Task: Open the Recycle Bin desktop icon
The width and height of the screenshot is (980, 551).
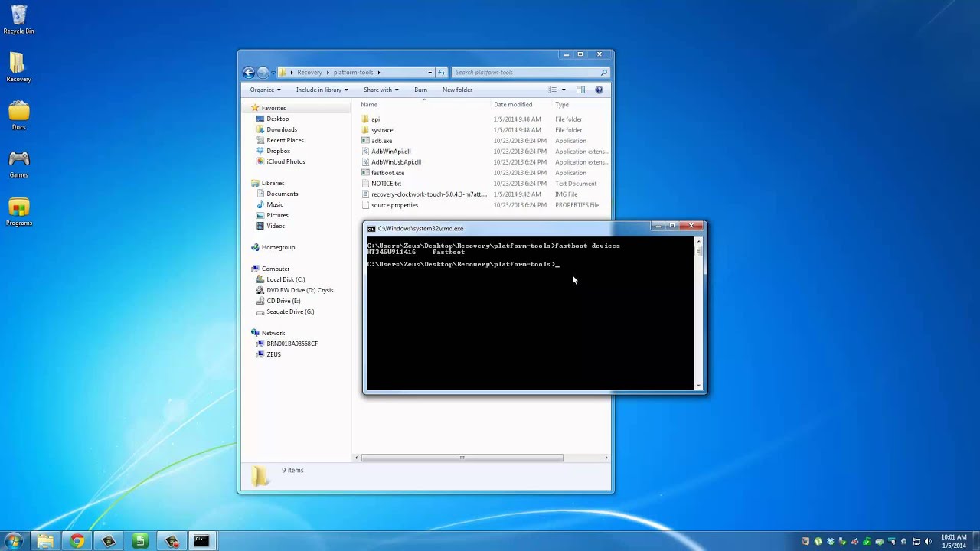Action: [x=18, y=17]
